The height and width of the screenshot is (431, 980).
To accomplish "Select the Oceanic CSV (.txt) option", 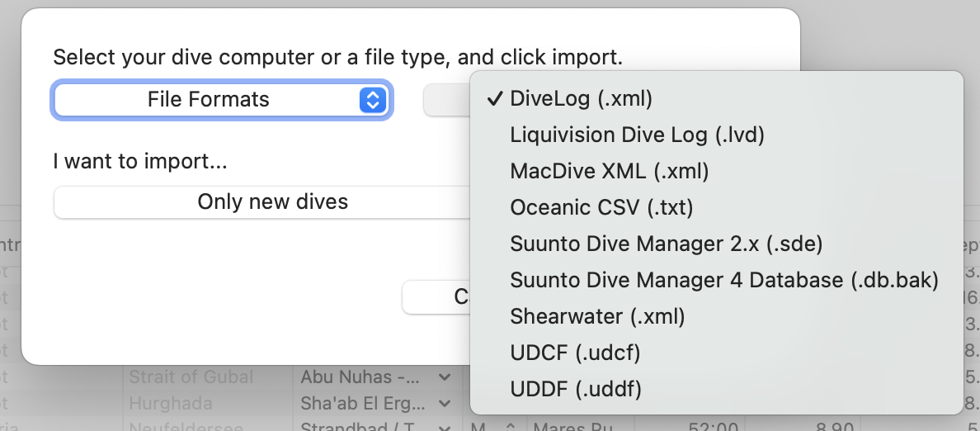I will 601,208.
